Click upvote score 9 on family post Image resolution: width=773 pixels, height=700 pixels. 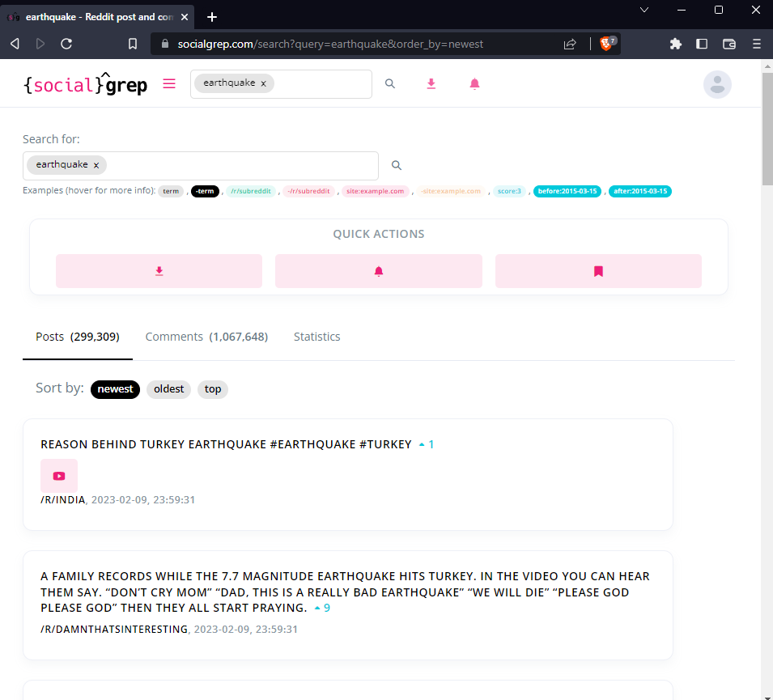click(322, 609)
